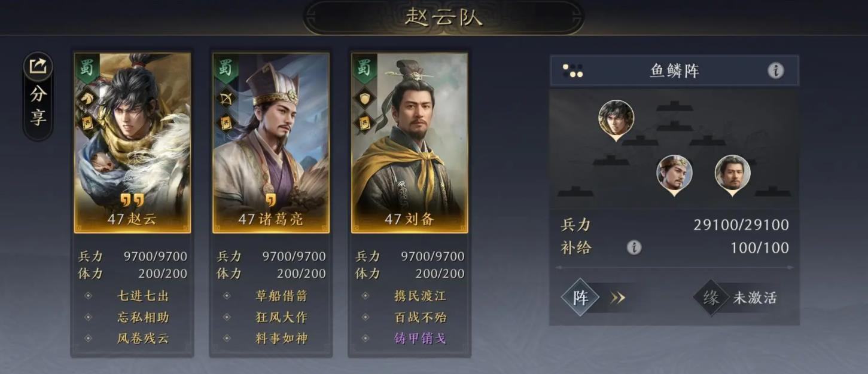Open the 缘 未激活 bond status
Viewport: 868px width, 374px height.
[x=738, y=298]
